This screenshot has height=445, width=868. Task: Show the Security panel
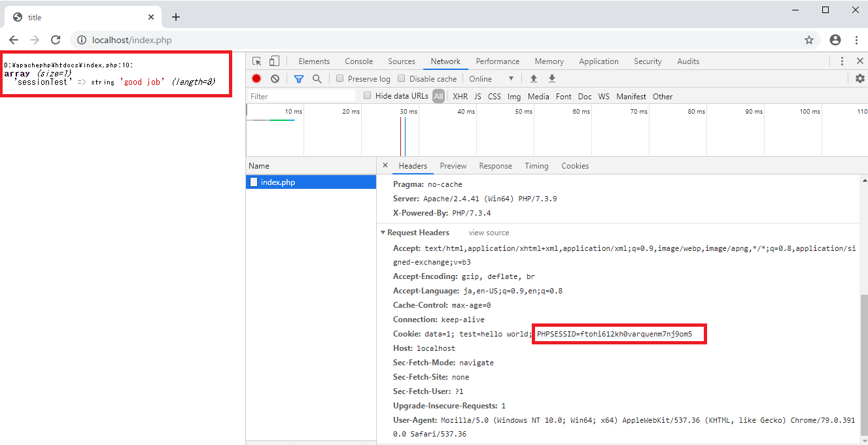tap(648, 61)
